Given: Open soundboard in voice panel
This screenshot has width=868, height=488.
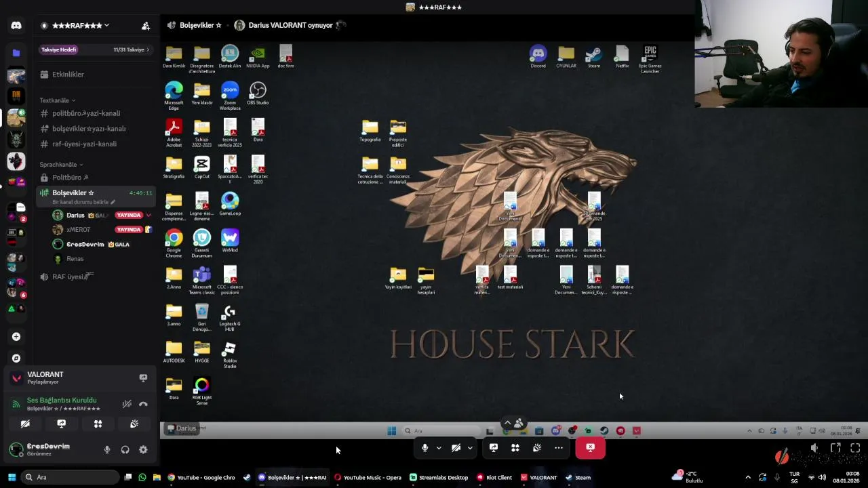Looking at the screenshot, I should (x=134, y=424).
